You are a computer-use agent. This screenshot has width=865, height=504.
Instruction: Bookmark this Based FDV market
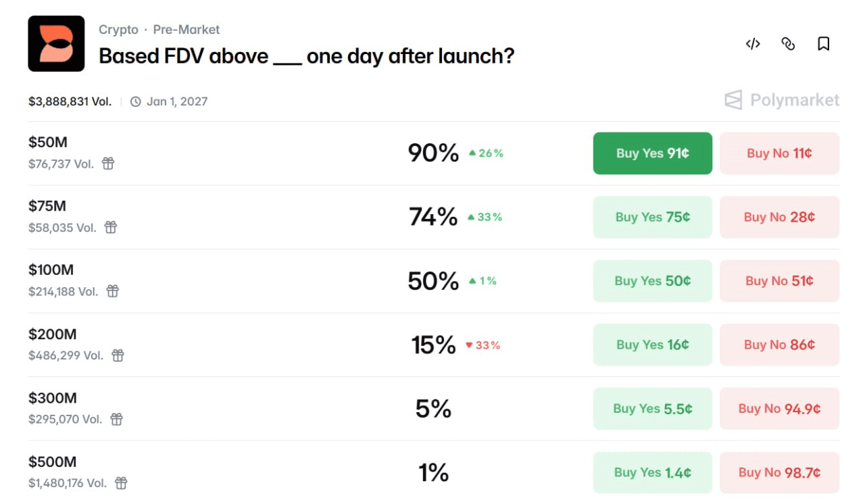point(823,44)
